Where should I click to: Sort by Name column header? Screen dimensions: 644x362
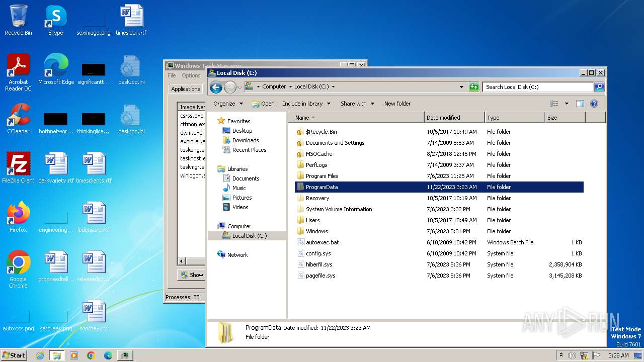pyautogui.click(x=356, y=118)
